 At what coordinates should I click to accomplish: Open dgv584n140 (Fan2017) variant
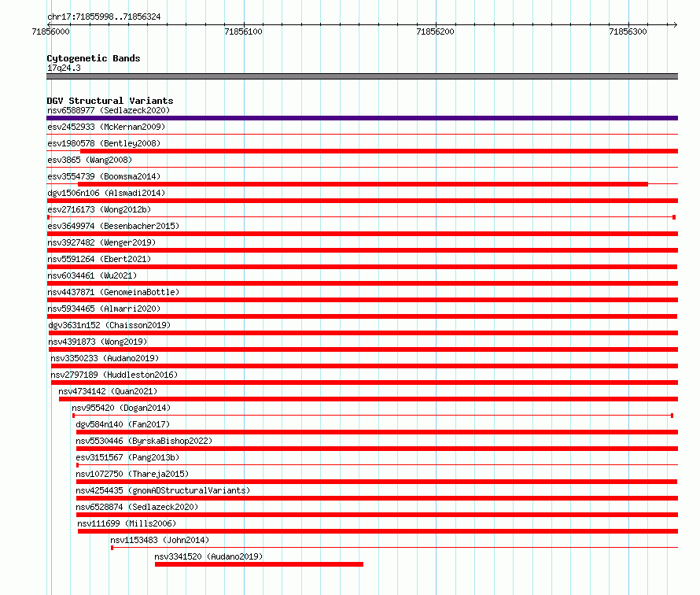pos(123,424)
